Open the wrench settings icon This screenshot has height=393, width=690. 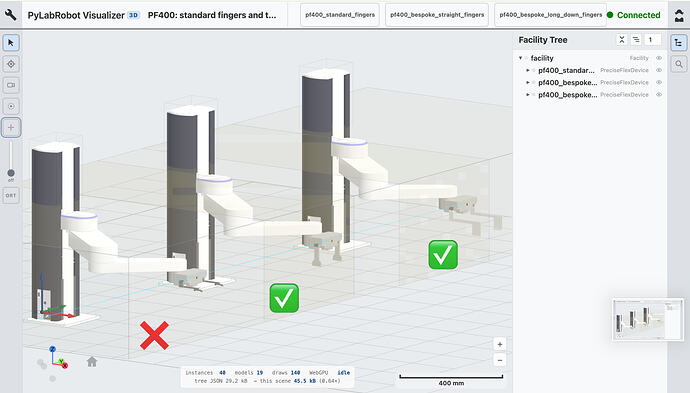click(11, 15)
